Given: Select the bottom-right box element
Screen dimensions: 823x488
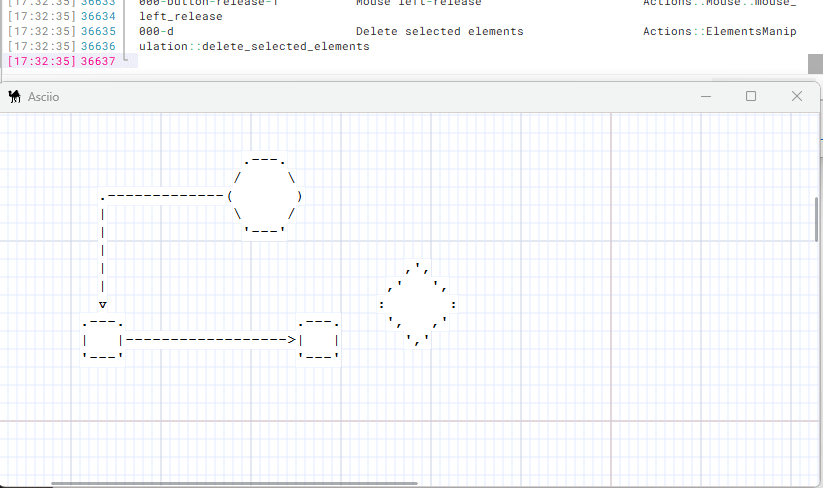Looking at the screenshot, I should (319, 340).
